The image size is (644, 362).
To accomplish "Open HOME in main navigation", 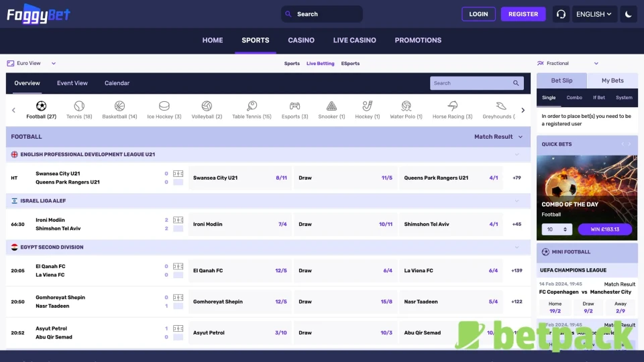I will [x=213, y=40].
